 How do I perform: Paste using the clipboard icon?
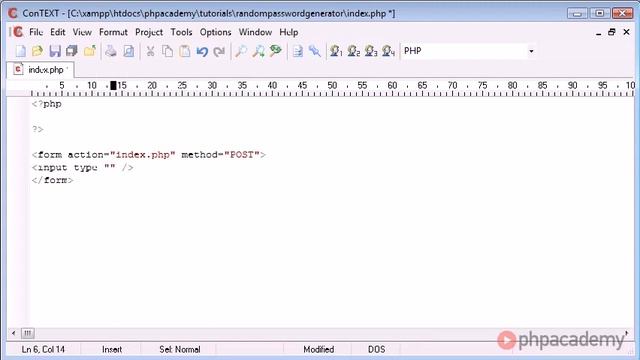[x=185, y=51]
